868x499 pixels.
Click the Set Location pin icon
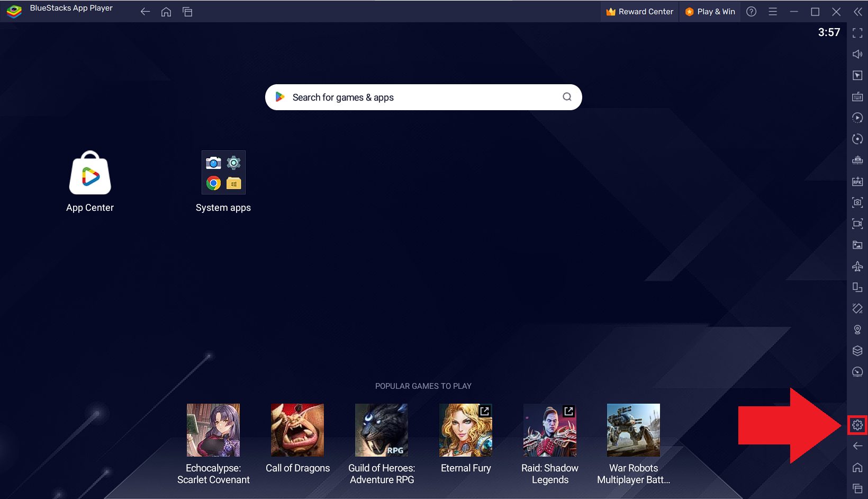pos(857,329)
